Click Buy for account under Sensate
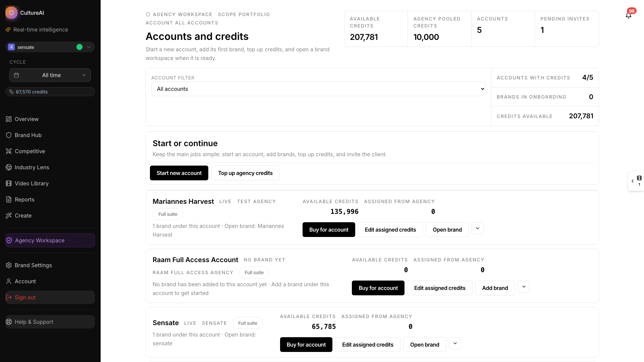The height and width of the screenshot is (362, 644). [x=306, y=344]
